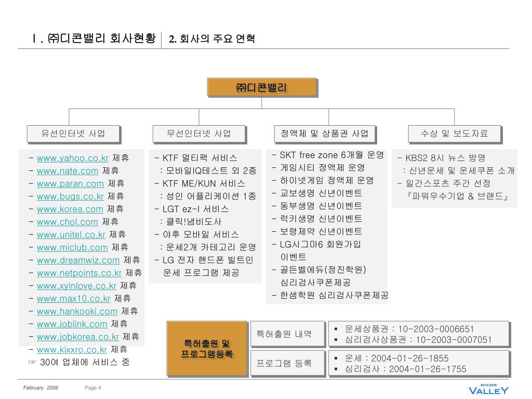Screen dimensions: 532x399
Task: Click the text 『파워우수기업 & 브랜드』
Action: (458, 196)
